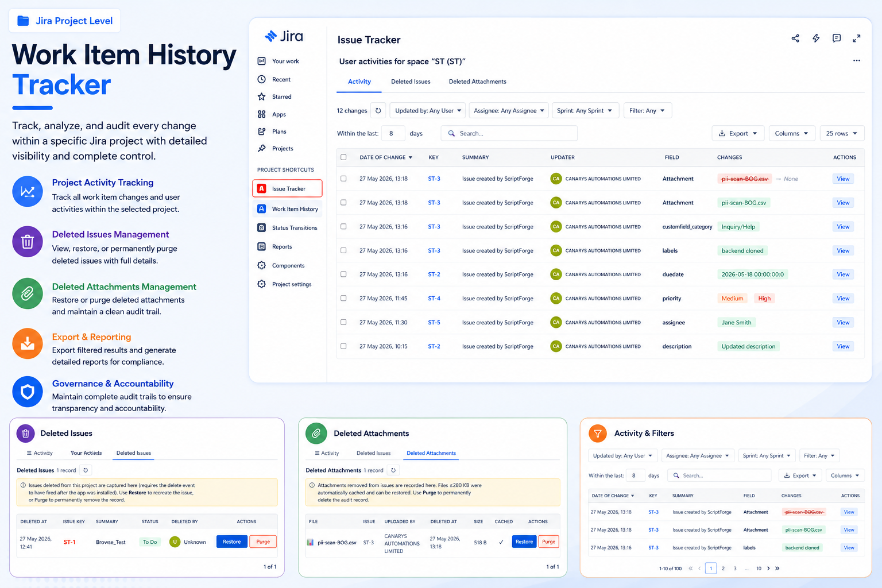The height and width of the screenshot is (588, 882).
Task: Open ST-5 issue key link
Action: pyautogui.click(x=434, y=323)
